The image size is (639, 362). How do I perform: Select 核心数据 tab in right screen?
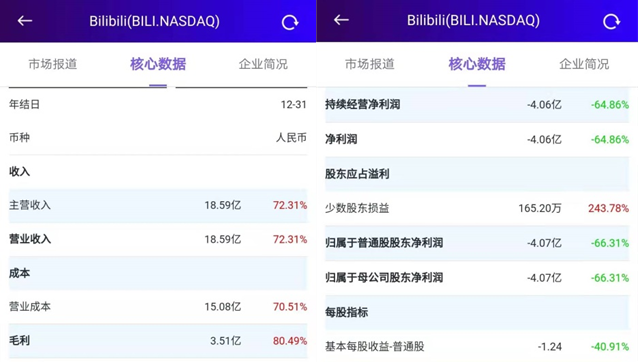477,64
